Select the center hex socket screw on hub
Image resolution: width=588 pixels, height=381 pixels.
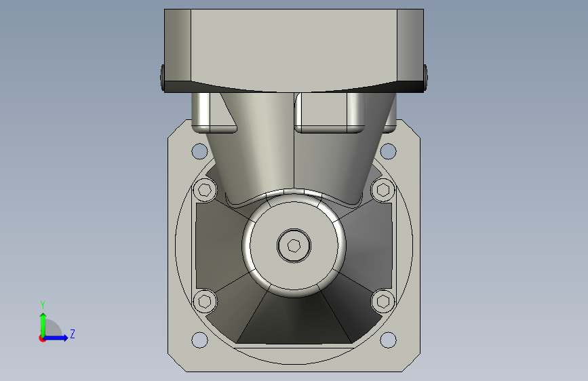[x=294, y=245]
